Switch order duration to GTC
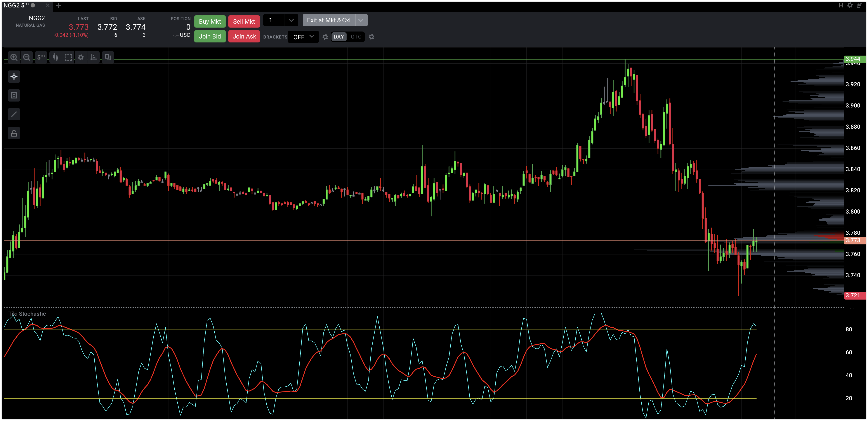868x421 pixels. (356, 37)
